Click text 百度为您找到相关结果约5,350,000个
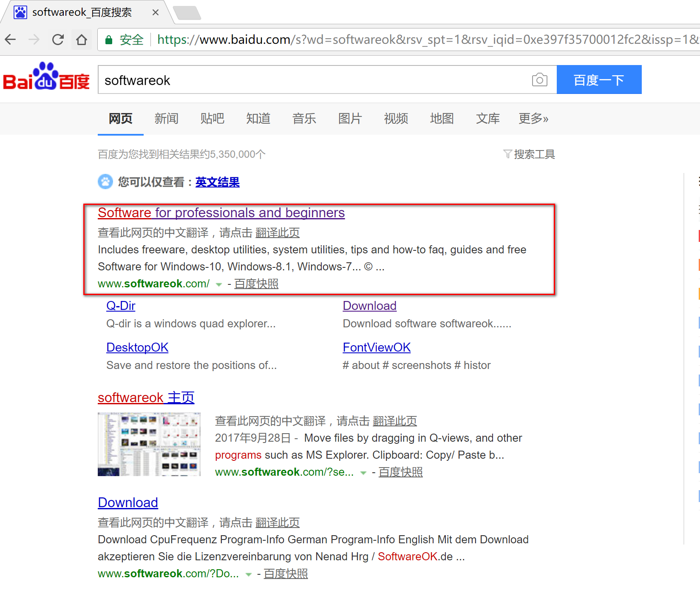This screenshot has height=596, width=700. point(181,154)
